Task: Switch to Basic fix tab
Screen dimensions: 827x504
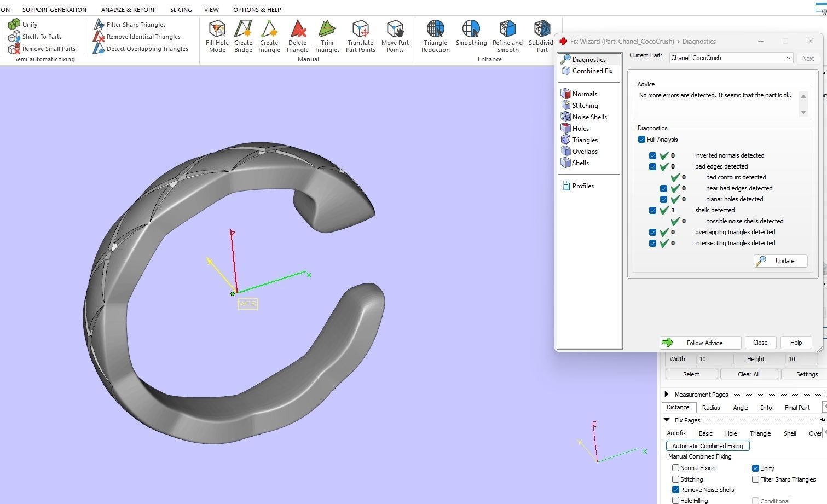Action: pos(705,433)
